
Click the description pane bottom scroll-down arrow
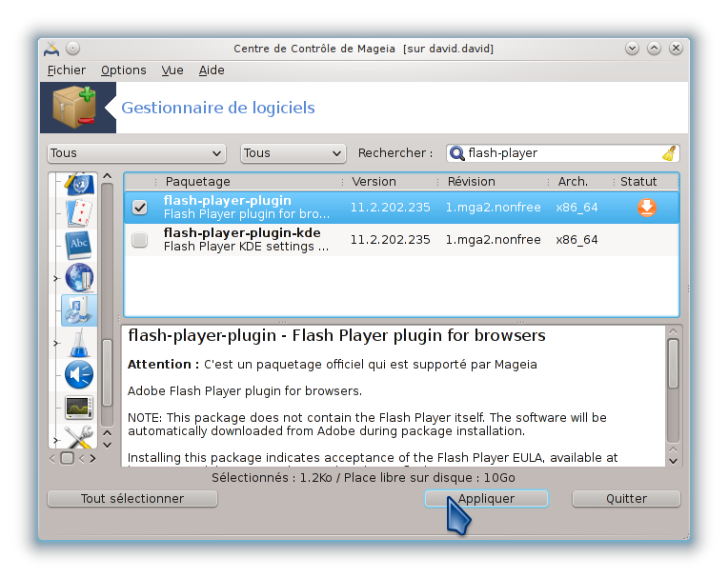674,461
